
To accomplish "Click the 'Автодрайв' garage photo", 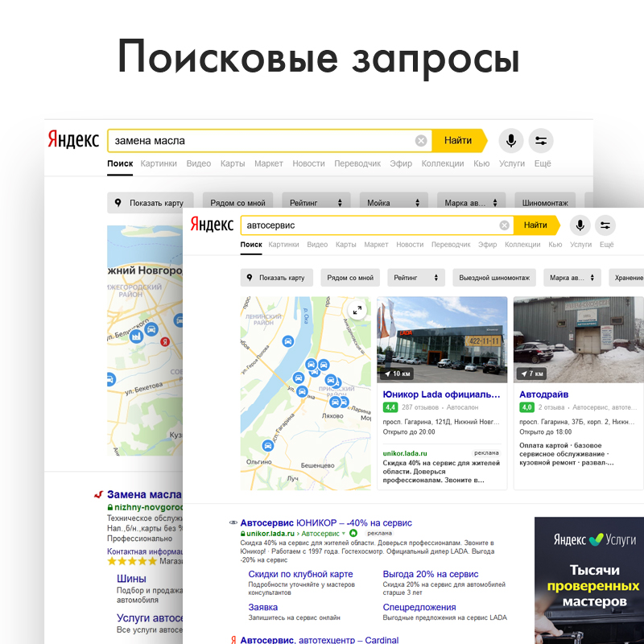I will (578, 340).
